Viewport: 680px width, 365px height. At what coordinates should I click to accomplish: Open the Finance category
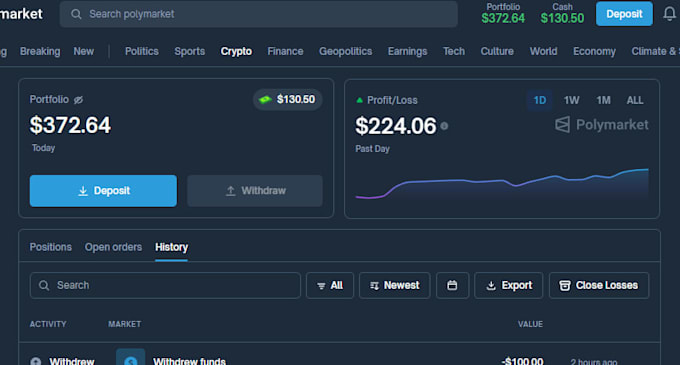tap(285, 51)
